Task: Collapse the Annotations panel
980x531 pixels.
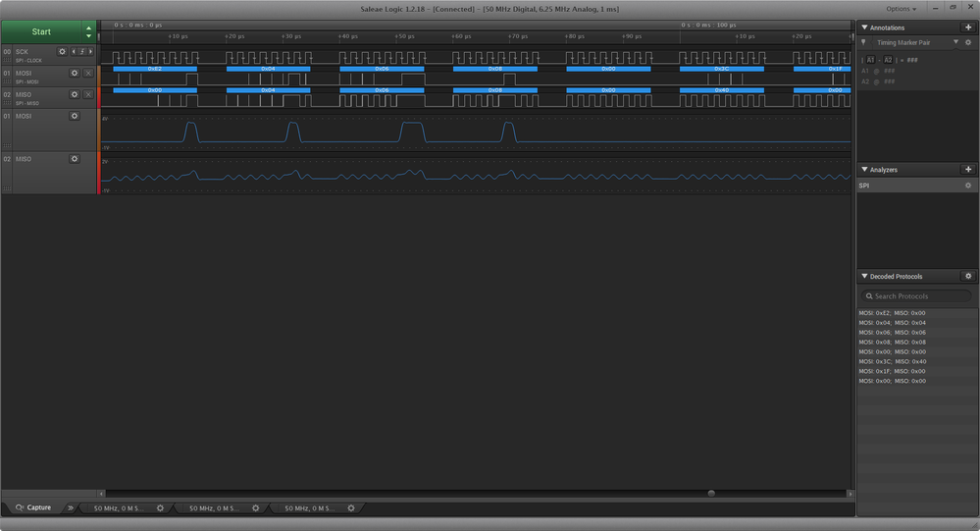Action: coord(864,27)
